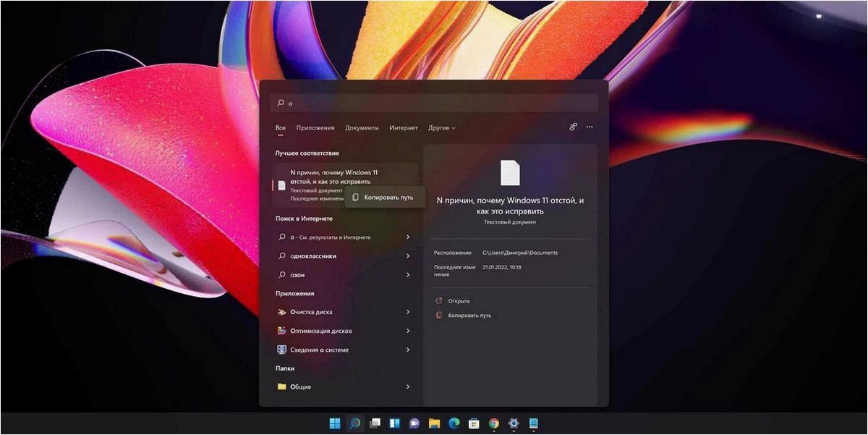This screenshot has width=868, height=435.
Task: Click the search input field containing 'о'
Action: click(x=434, y=103)
